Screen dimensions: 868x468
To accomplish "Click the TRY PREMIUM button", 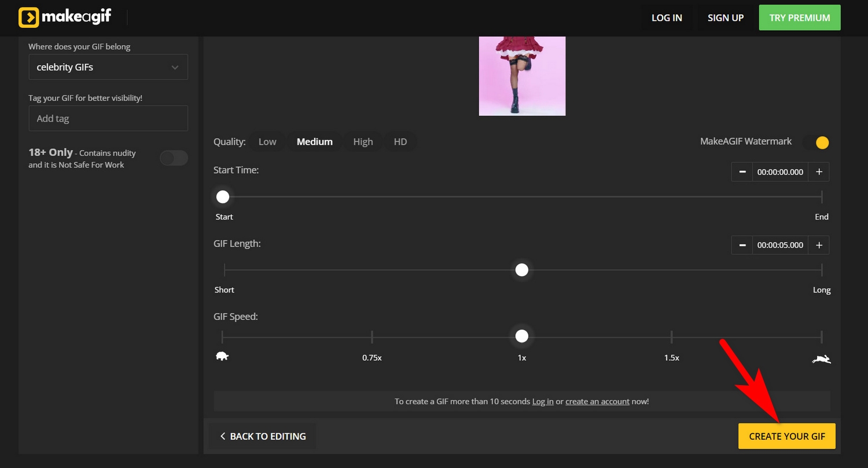I will (x=800, y=18).
